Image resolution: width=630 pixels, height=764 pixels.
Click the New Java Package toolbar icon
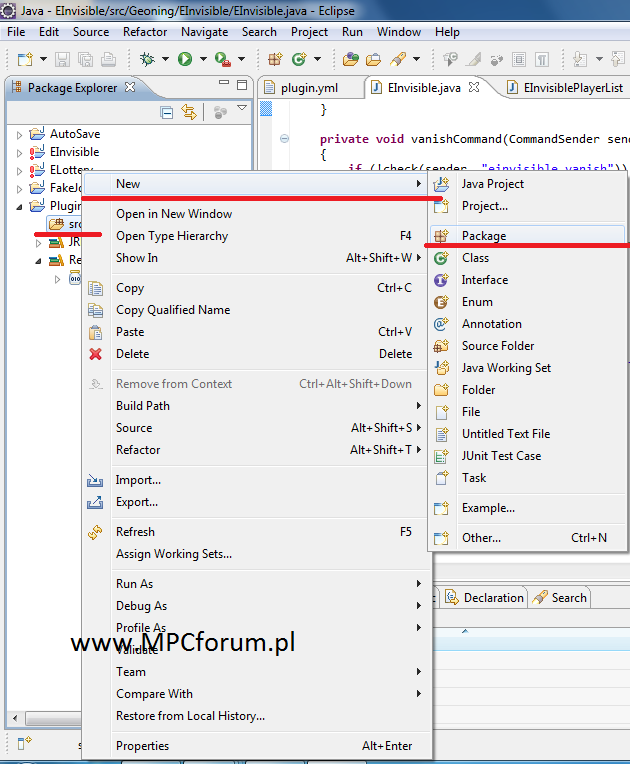coord(275,59)
